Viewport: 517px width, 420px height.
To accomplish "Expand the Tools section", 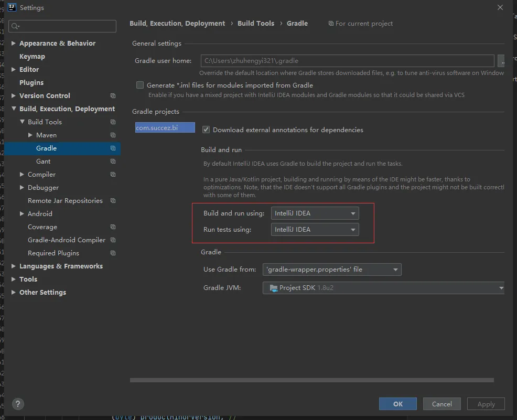I will (14, 279).
